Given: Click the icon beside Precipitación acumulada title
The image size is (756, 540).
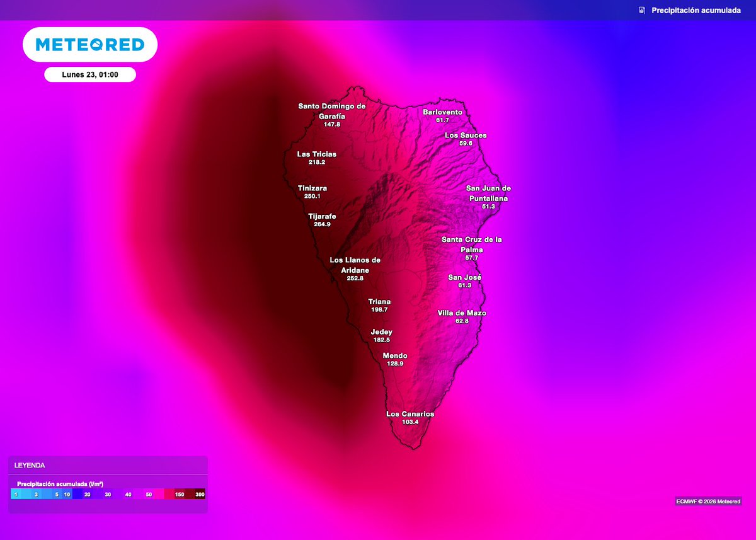Looking at the screenshot, I should (x=641, y=11).
